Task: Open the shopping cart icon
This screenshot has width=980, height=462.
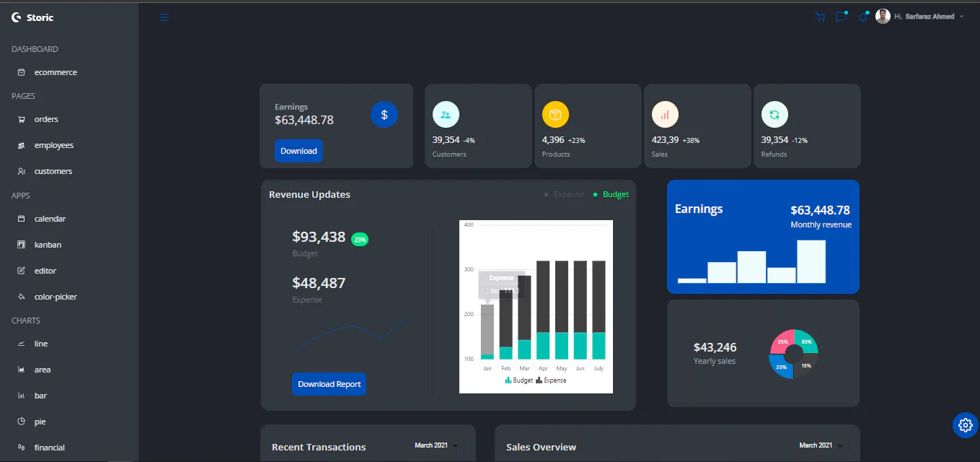Action: click(x=820, y=17)
